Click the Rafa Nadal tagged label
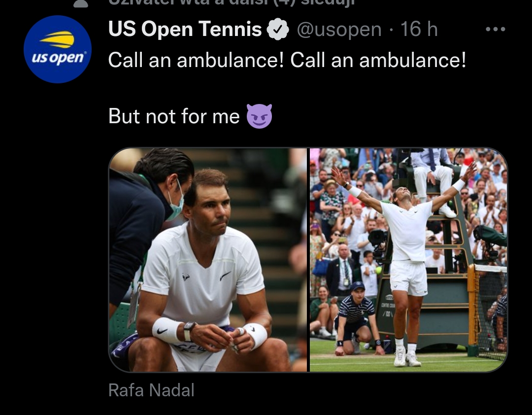The image size is (532, 415). click(151, 390)
